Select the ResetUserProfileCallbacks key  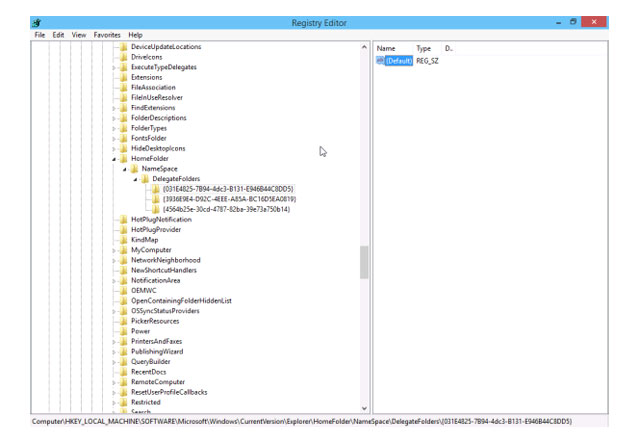point(169,392)
